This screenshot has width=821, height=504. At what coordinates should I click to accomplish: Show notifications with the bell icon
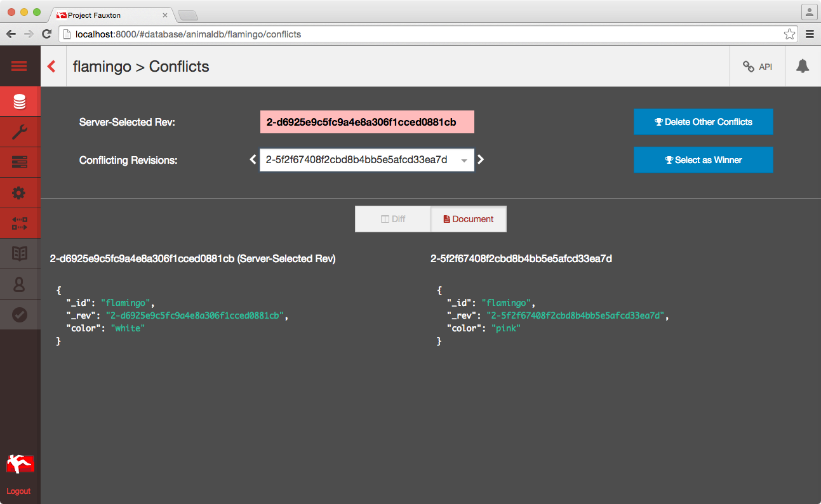pyautogui.click(x=803, y=66)
